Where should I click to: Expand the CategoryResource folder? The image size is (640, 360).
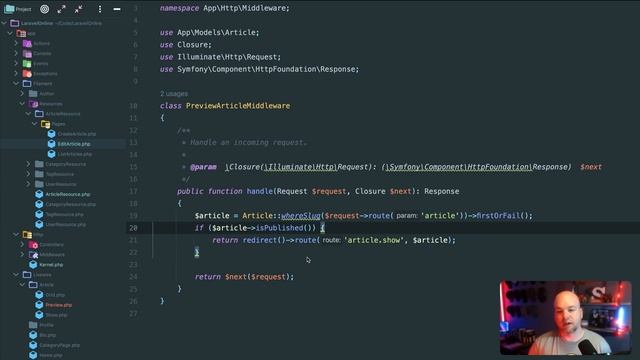29,164
